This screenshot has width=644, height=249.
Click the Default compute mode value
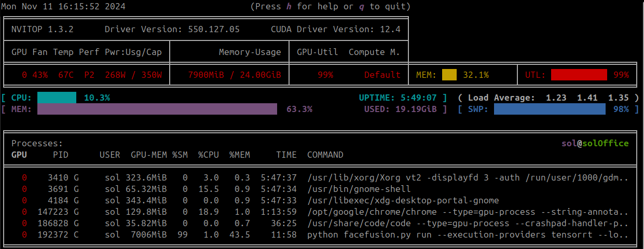[382, 75]
